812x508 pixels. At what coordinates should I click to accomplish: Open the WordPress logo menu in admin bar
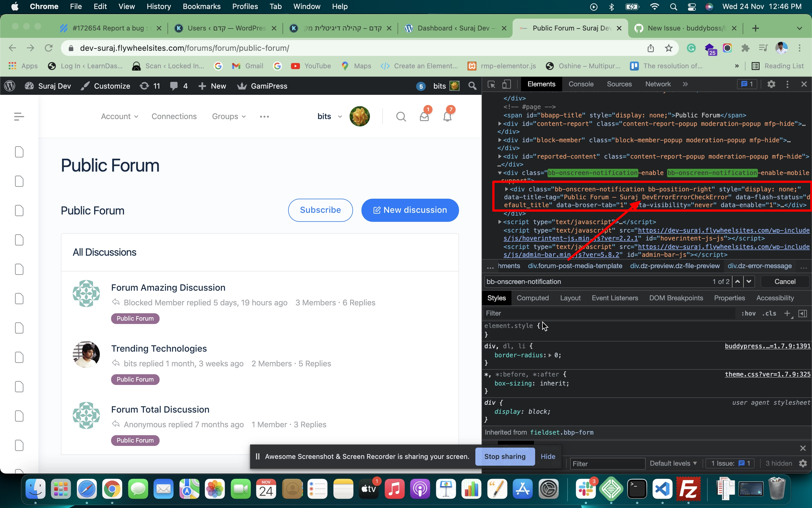(10, 86)
